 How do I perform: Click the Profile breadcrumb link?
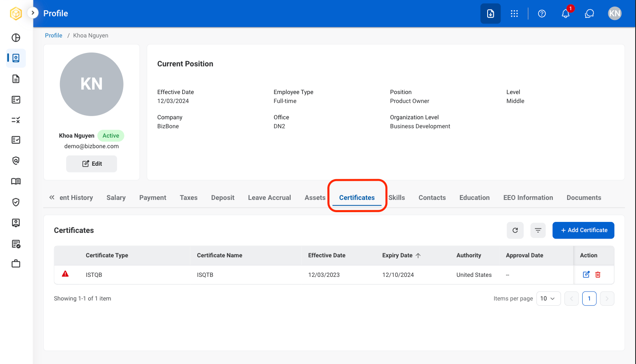(53, 35)
